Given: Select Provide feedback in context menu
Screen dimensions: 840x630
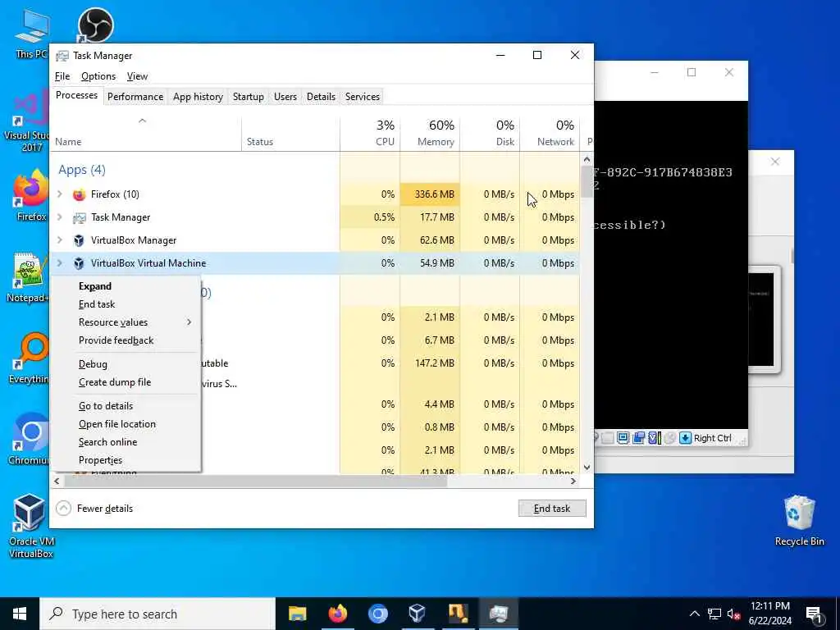Looking at the screenshot, I should (x=126, y=340).
